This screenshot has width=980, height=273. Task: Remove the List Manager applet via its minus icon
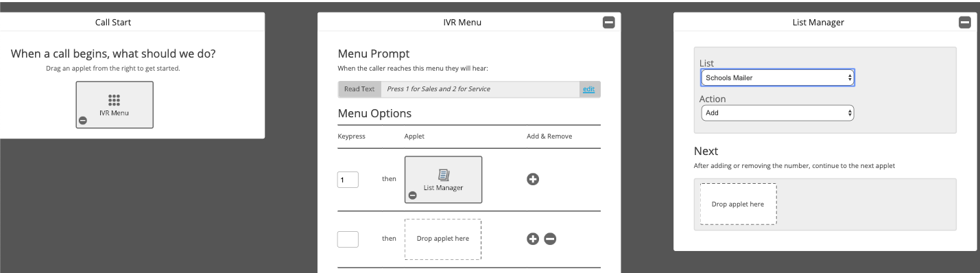412,195
